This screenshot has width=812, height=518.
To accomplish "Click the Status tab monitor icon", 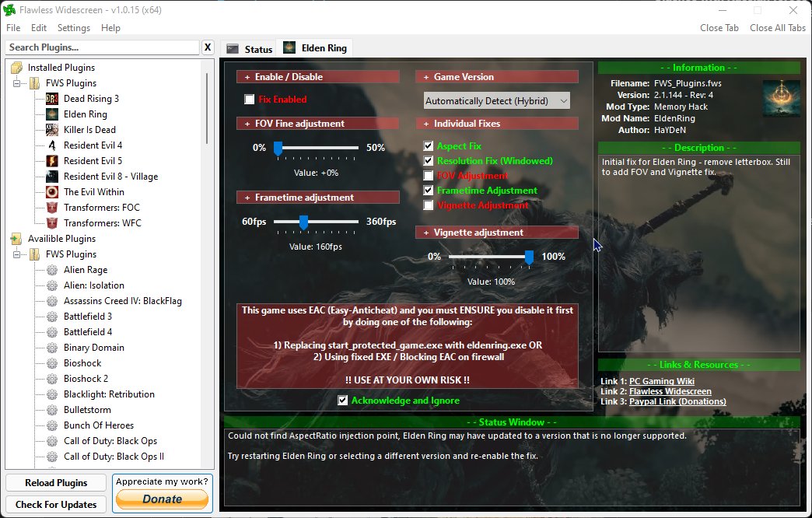I will coord(233,49).
